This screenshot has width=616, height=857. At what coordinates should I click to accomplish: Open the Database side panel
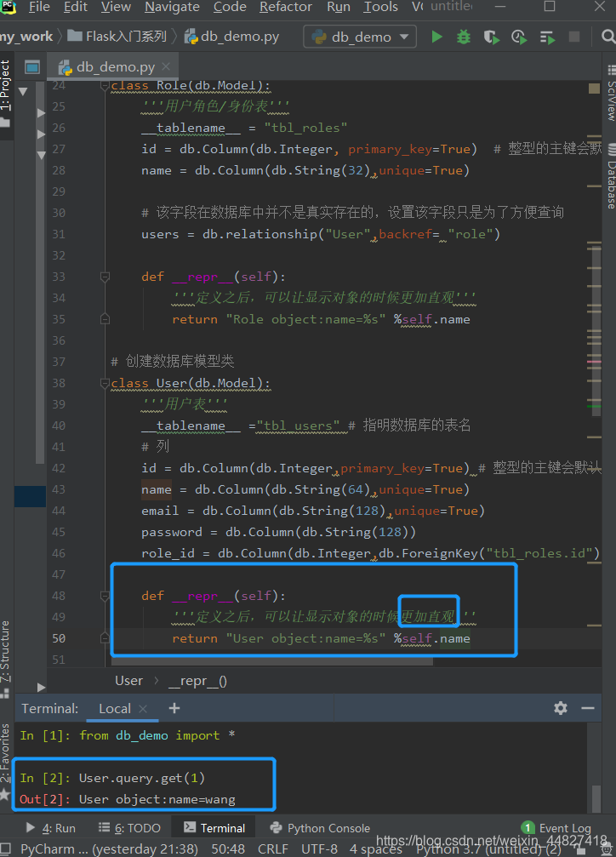click(x=611, y=178)
